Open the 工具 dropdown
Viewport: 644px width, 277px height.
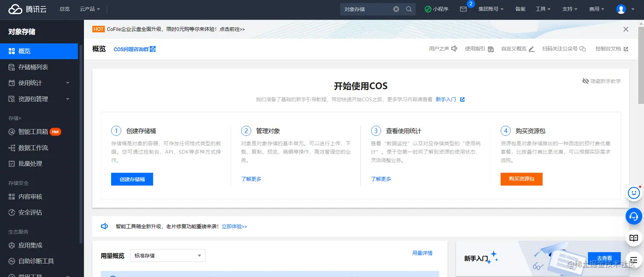tap(543, 9)
